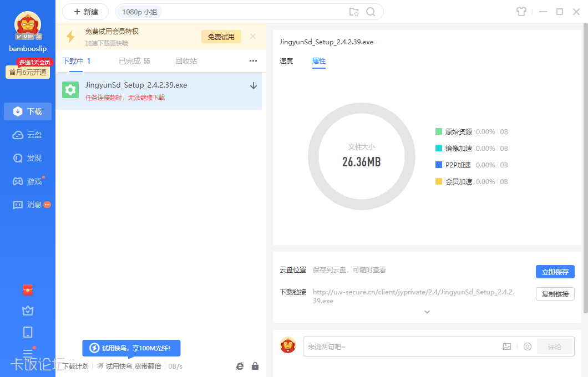Click the magnifier search icon
Viewport: 588px width, 377px height.
[371, 12]
